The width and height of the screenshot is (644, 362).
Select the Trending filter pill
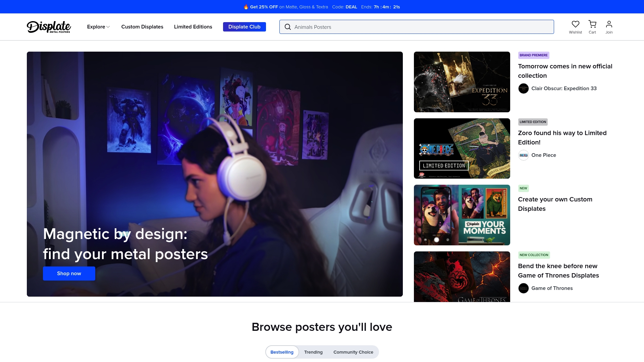pos(313,352)
